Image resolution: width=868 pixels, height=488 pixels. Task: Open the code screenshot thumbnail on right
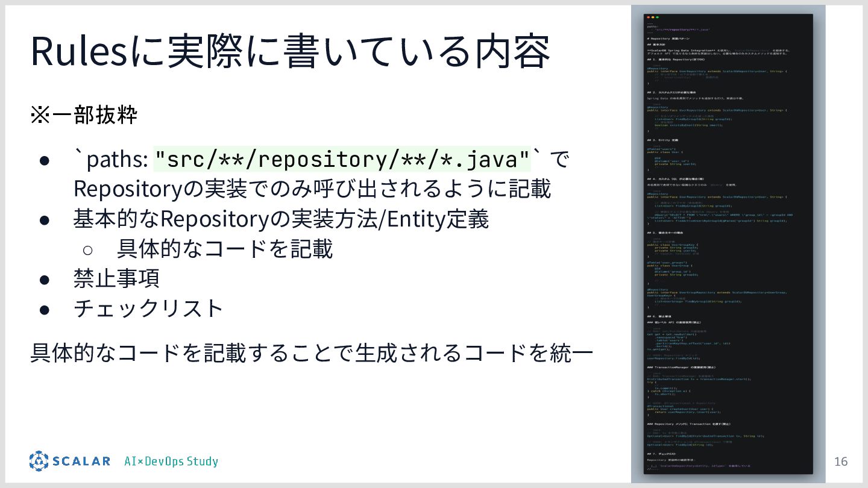728,243
